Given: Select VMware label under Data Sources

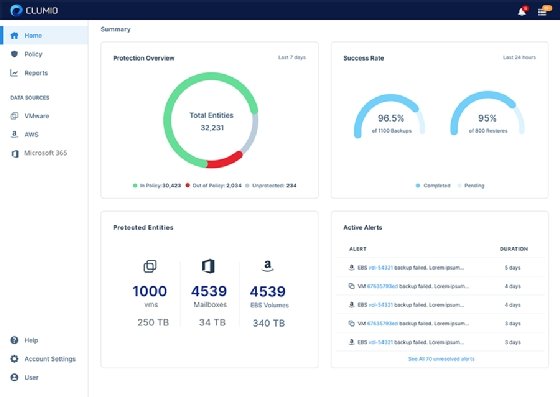Looking at the screenshot, I should (37, 116).
